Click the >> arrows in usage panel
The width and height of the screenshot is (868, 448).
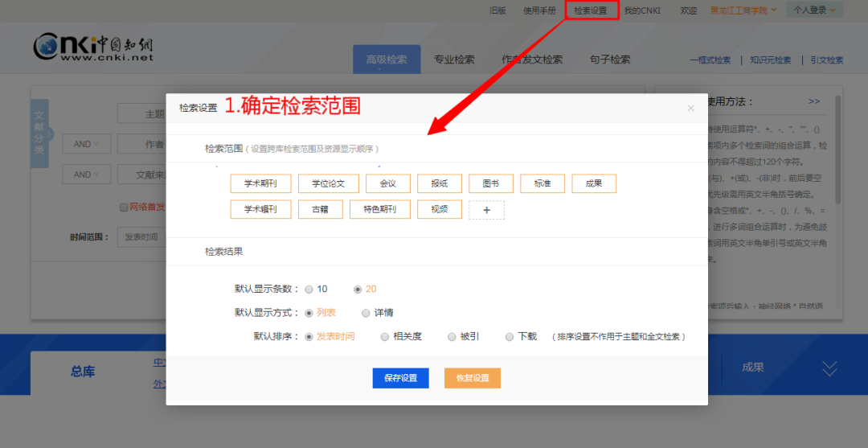point(813,102)
